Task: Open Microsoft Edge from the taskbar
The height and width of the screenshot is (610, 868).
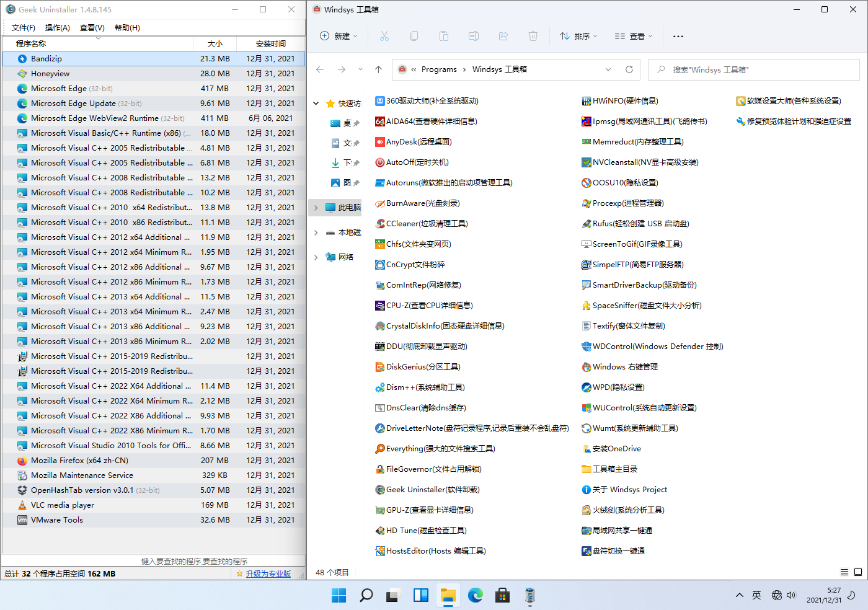Action: (x=476, y=596)
